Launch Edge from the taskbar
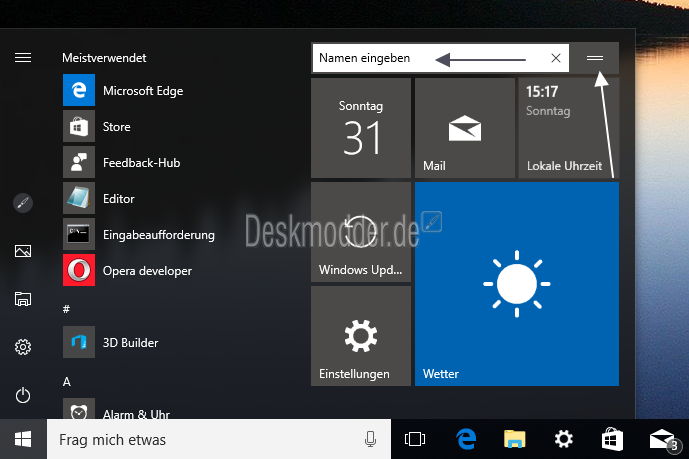Image resolution: width=689 pixels, height=459 pixels. [x=466, y=439]
